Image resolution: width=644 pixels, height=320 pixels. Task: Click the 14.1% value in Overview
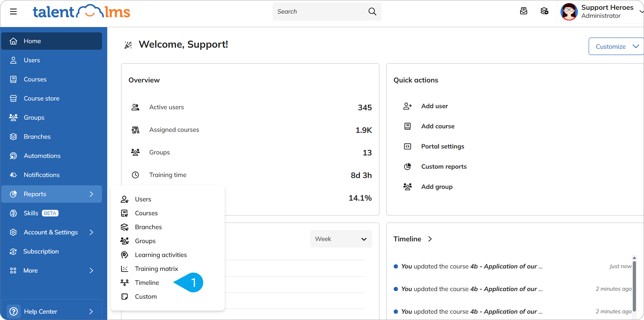[360, 198]
